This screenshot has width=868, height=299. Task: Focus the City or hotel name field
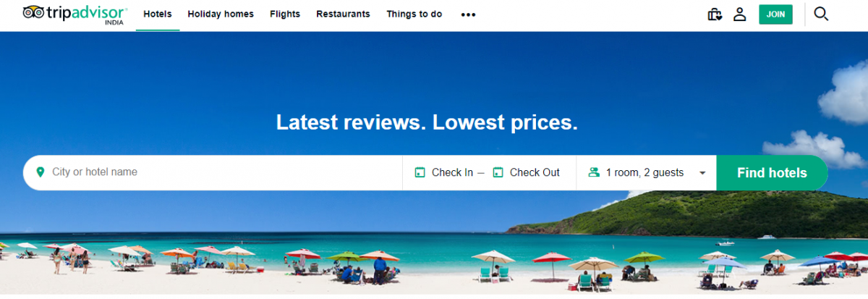pyautogui.click(x=213, y=172)
